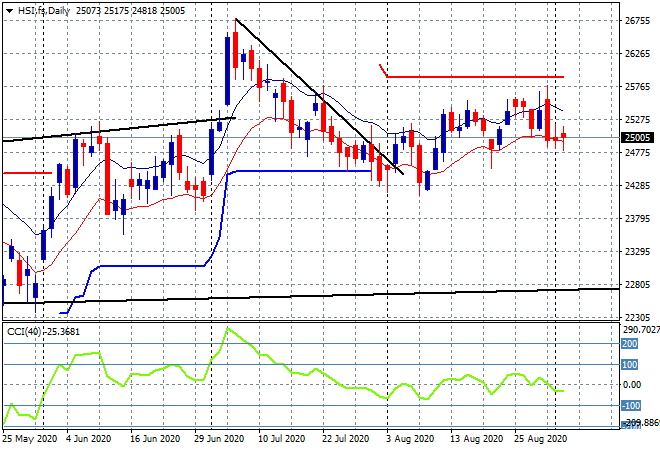Image resolution: width=660 pixels, height=450 pixels.
Task: Click the '4 Jun 2020' date label
Action: [x=88, y=439]
